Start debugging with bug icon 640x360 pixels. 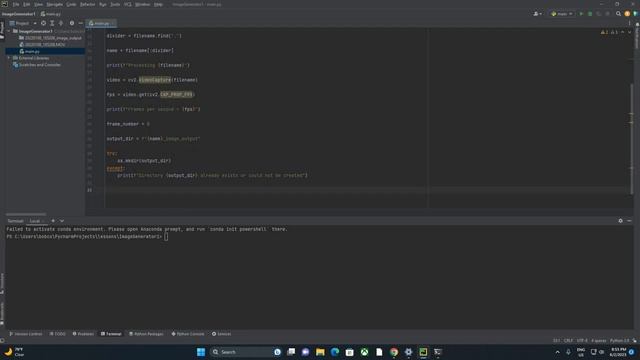point(590,14)
